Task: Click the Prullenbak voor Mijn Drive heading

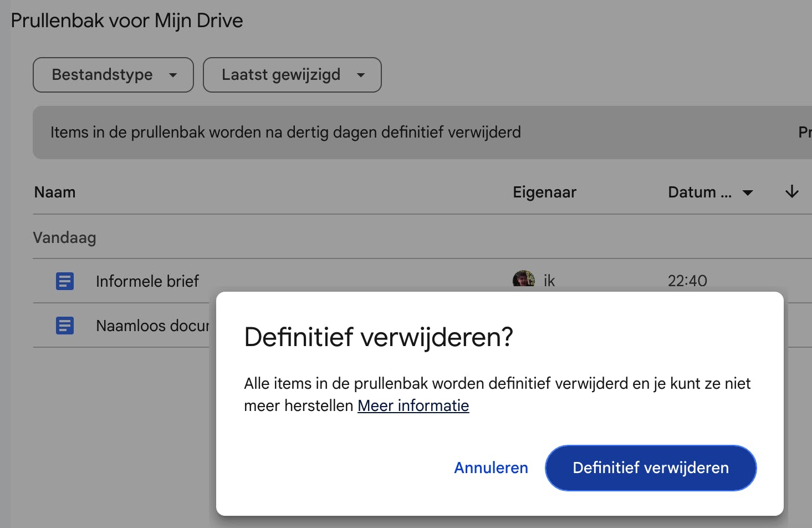Action: (127, 21)
